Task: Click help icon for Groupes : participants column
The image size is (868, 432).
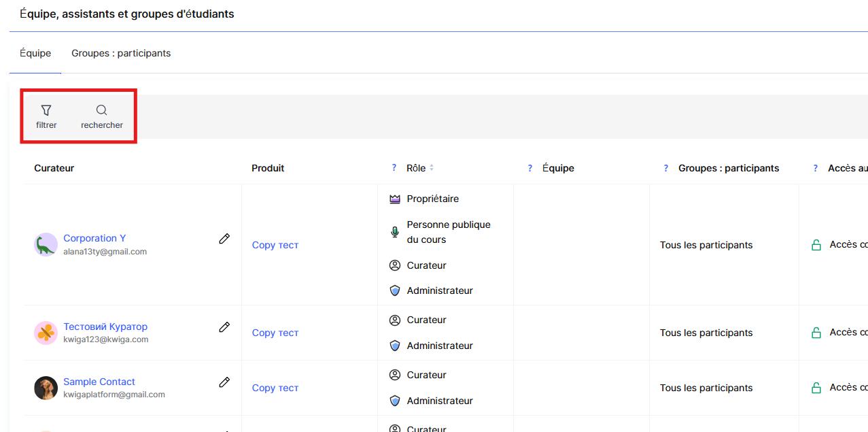Action: click(x=666, y=168)
